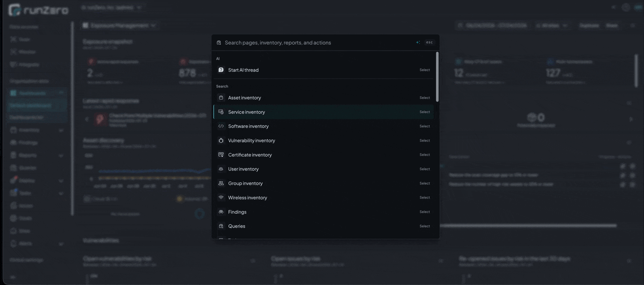Click the Group inventory icon
Viewport: 644px width, 285px height.
221,183
